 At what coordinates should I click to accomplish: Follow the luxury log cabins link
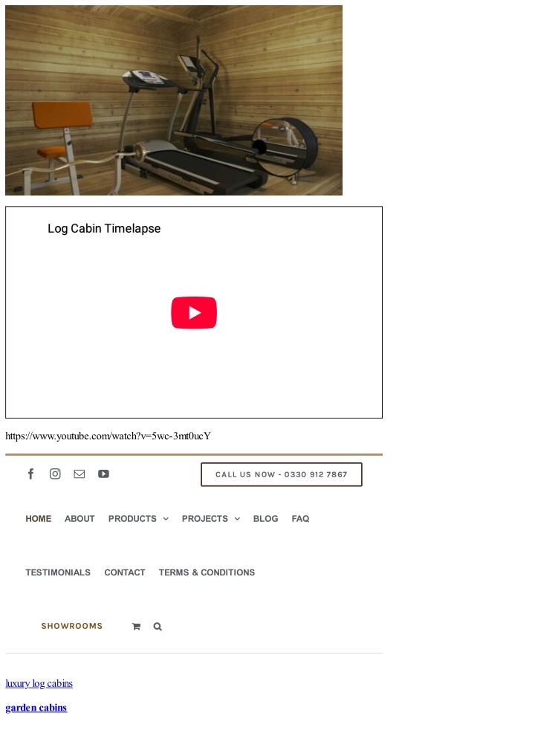coord(39,683)
